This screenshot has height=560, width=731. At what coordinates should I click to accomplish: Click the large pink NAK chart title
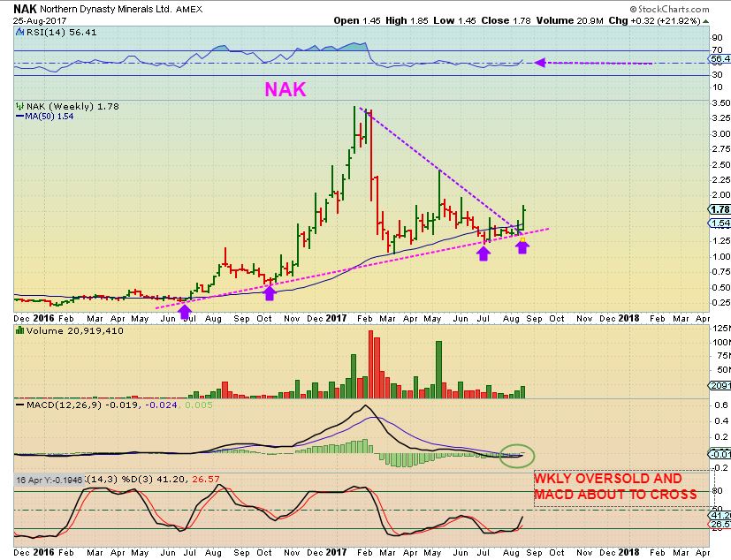pyautogui.click(x=286, y=90)
